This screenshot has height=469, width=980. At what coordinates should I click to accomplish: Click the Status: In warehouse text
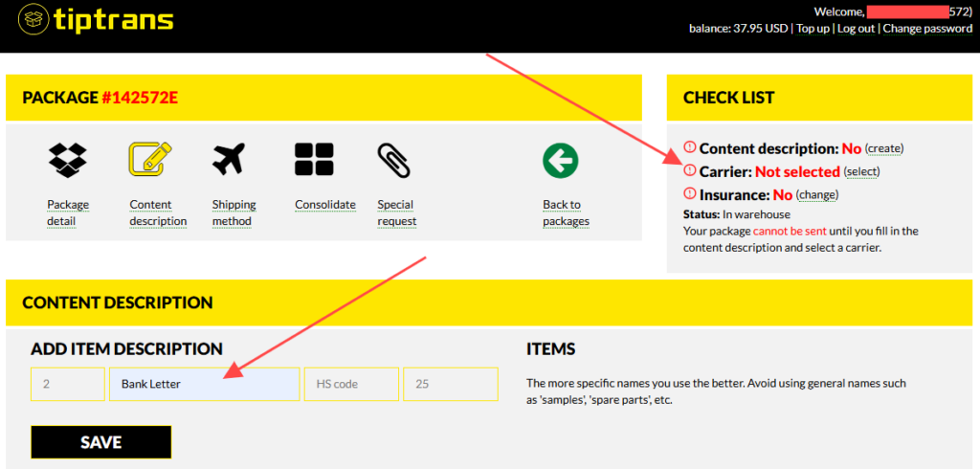coord(737,214)
